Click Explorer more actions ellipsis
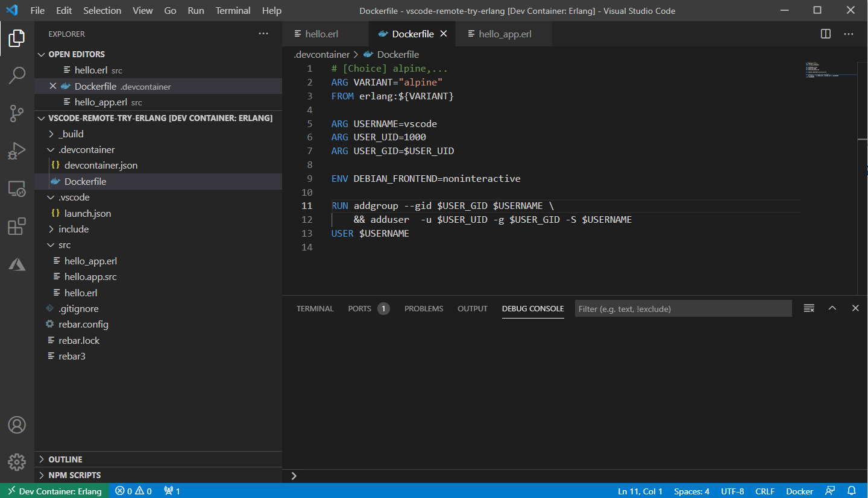This screenshot has width=868, height=498. point(263,34)
